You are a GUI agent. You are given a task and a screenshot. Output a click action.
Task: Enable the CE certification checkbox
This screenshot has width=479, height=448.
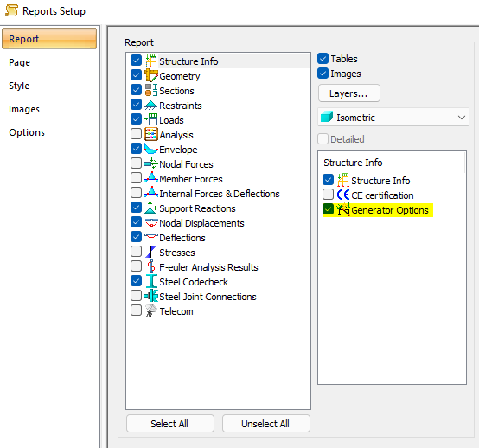(x=328, y=194)
